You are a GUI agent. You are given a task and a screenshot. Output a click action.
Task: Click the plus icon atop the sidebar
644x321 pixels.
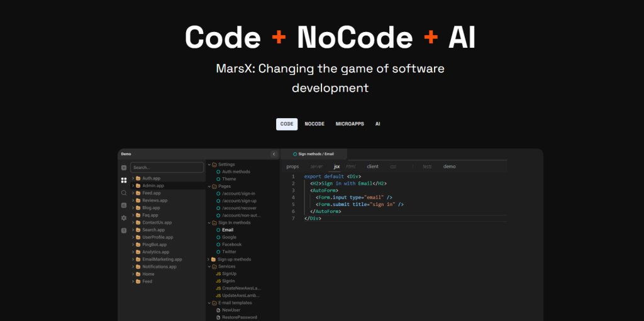(x=124, y=168)
